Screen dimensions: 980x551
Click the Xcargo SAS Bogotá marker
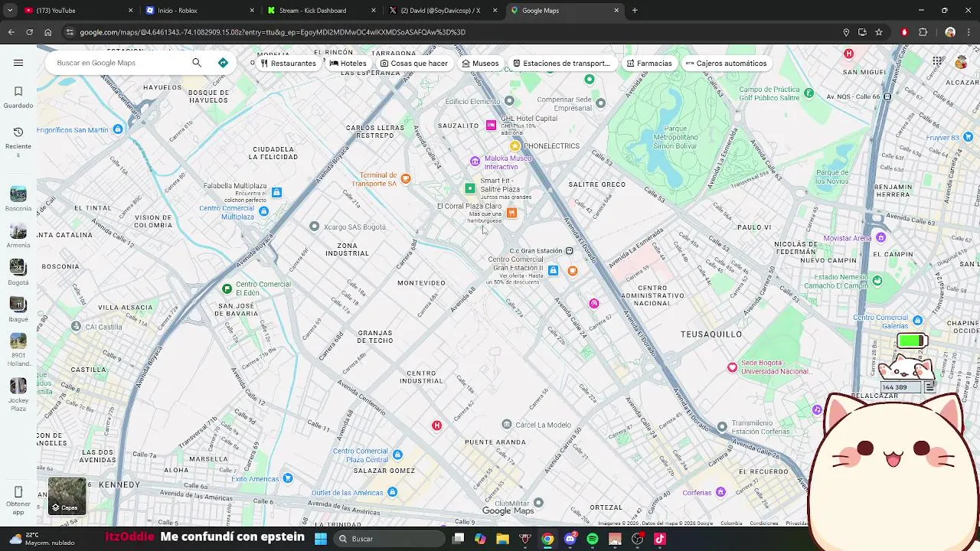pyautogui.click(x=314, y=226)
